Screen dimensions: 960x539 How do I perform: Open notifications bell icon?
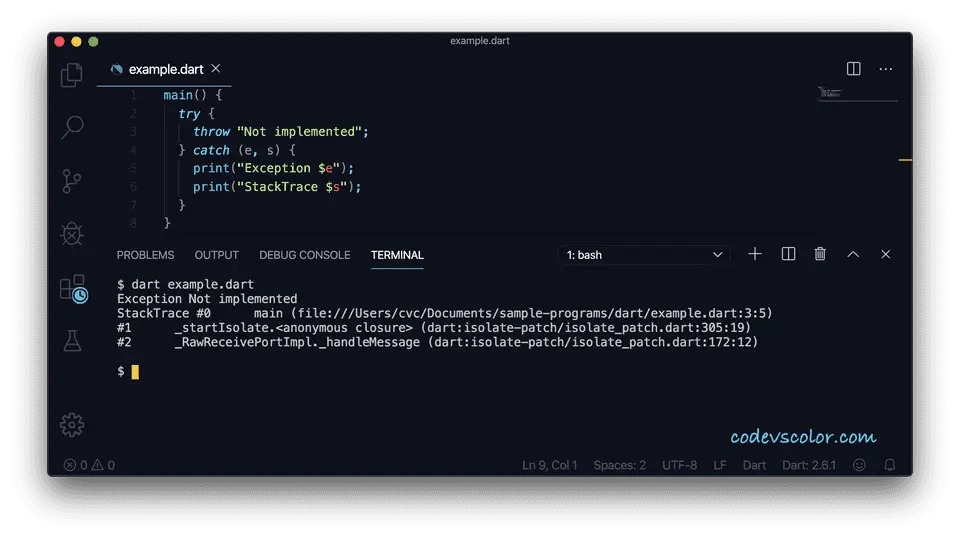890,465
